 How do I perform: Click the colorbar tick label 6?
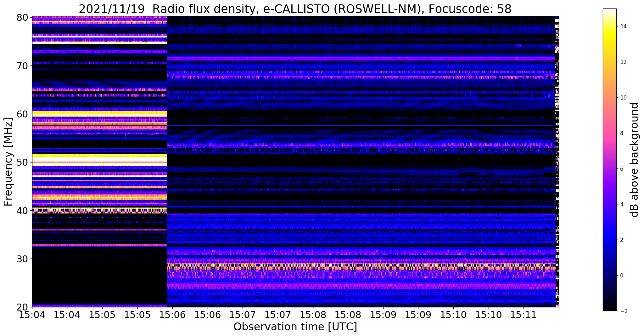pyautogui.click(x=621, y=169)
